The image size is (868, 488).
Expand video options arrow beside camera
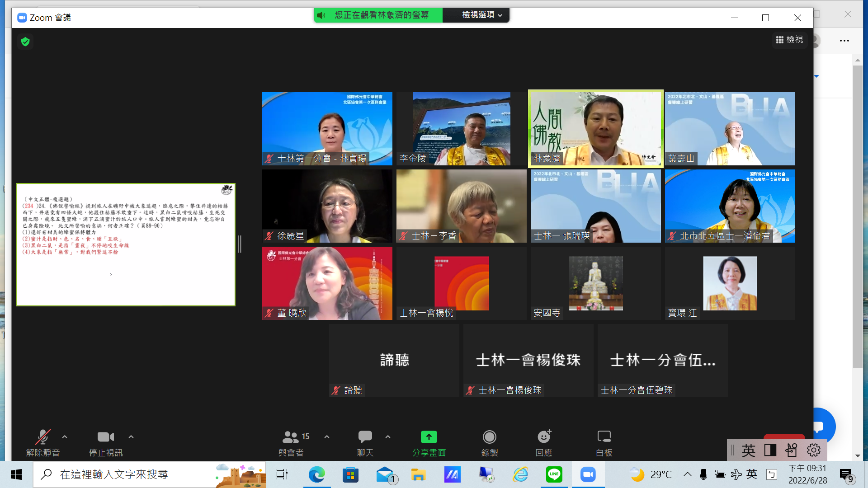pyautogui.click(x=131, y=437)
